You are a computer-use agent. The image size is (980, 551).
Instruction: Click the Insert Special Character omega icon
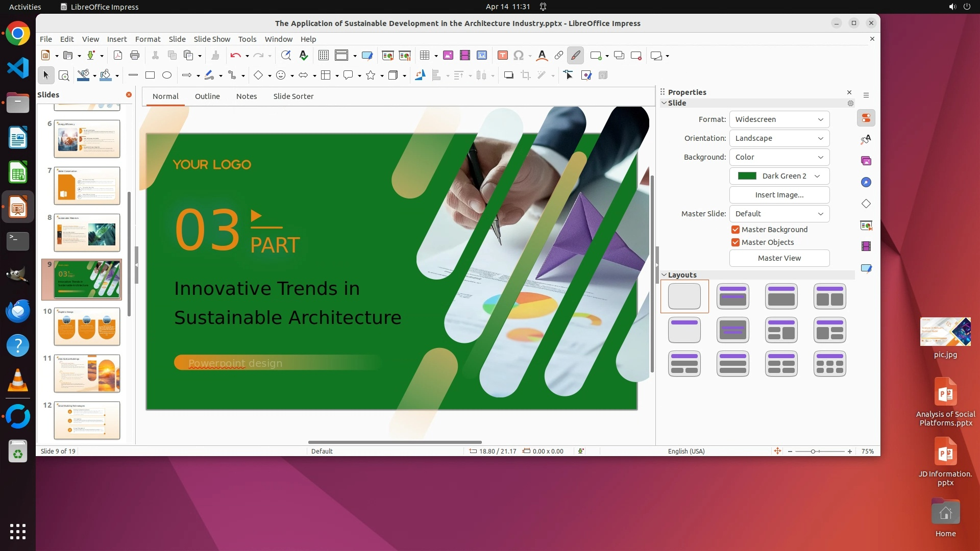point(519,56)
